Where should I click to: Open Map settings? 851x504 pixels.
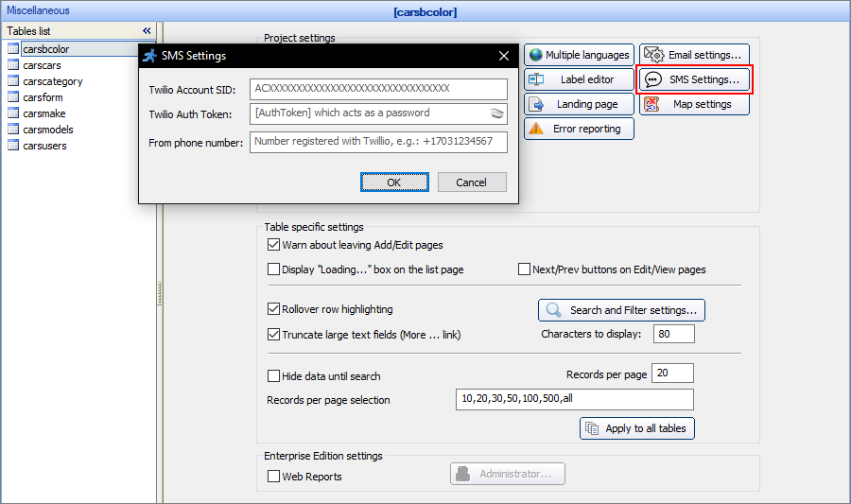694,104
